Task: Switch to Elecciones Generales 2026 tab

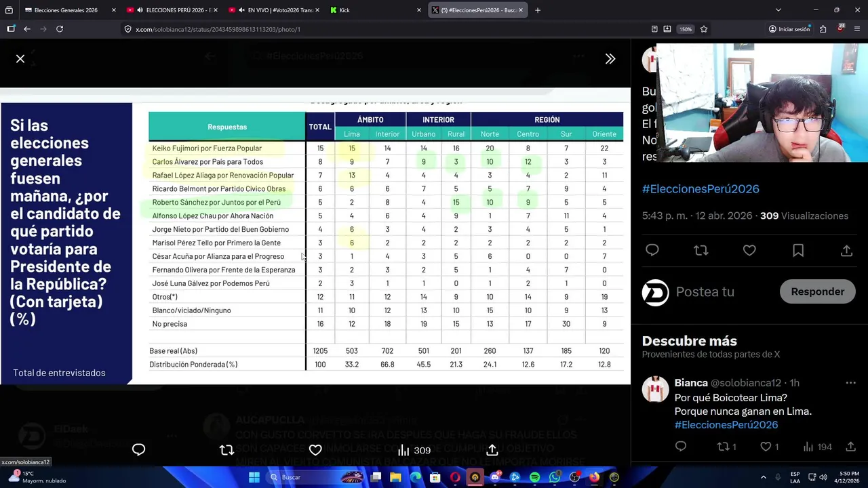Action: (x=65, y=10)
